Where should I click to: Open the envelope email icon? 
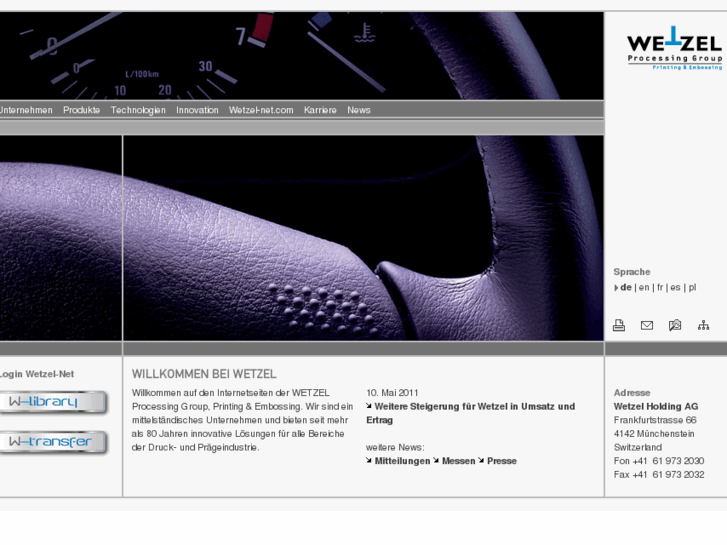(x=647, y=326)
